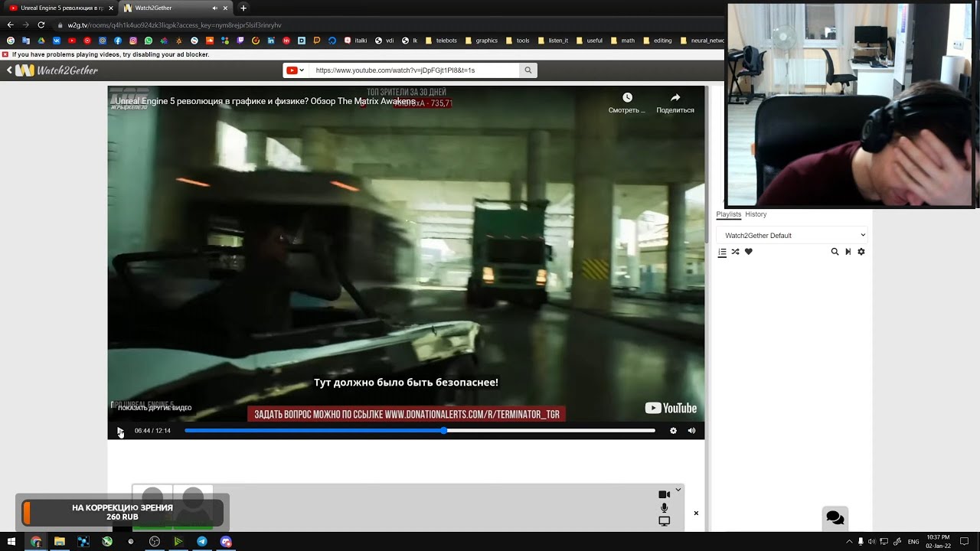Open the tools bookmark folder
This screenshot has height=551, width=980.
point(518,41)
